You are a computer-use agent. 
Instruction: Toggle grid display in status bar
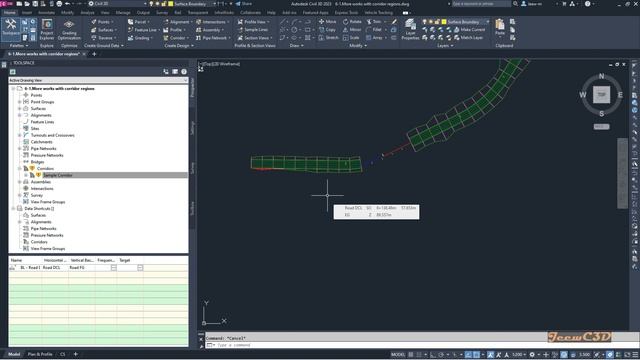pos(411,355)
